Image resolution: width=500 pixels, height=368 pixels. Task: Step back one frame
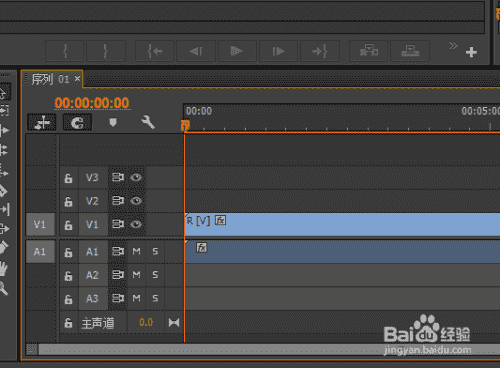click(x=196, y=51)
